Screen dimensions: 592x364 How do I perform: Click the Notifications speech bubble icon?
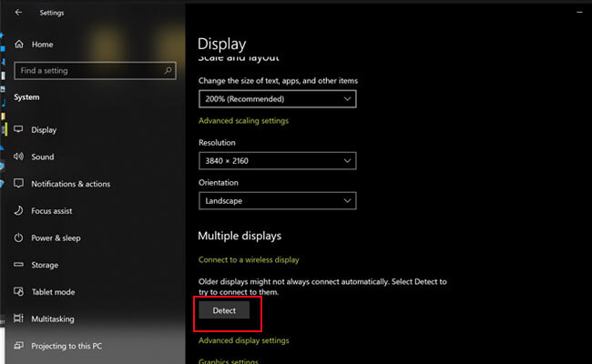pos(18,184)
